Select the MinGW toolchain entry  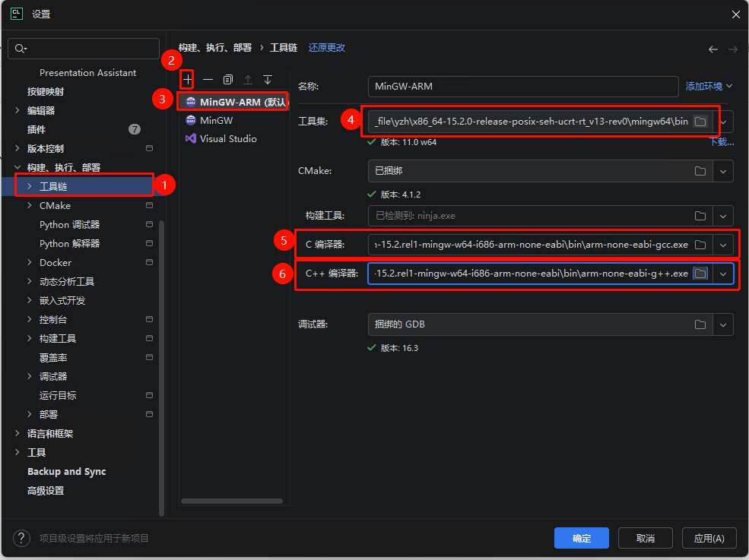[216, 121]
